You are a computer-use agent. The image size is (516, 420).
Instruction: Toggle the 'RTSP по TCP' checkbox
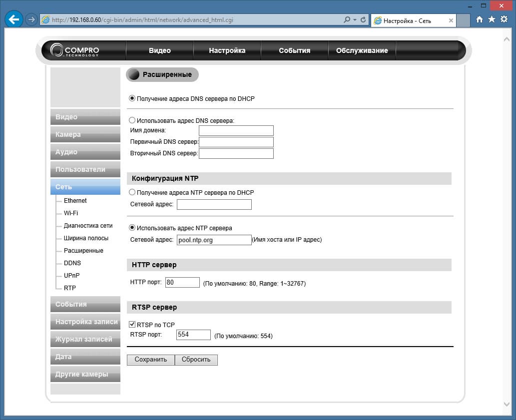click(132, 325)
